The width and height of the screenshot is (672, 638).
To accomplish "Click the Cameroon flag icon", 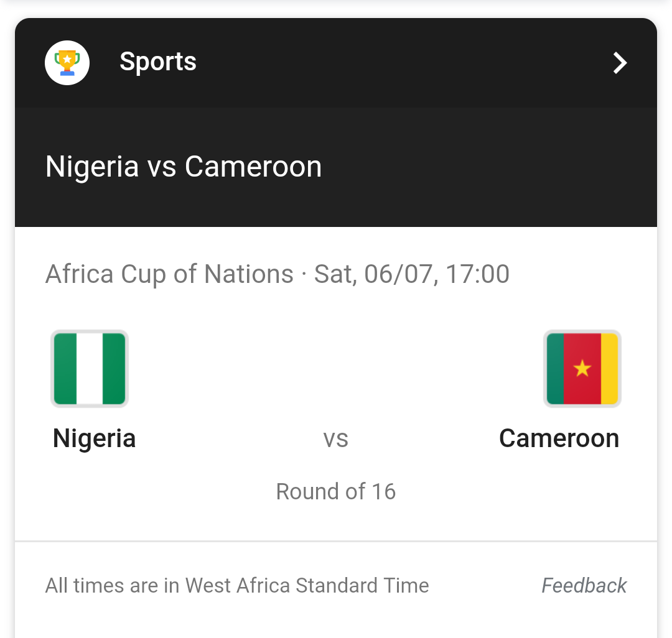I will (582, 369).
